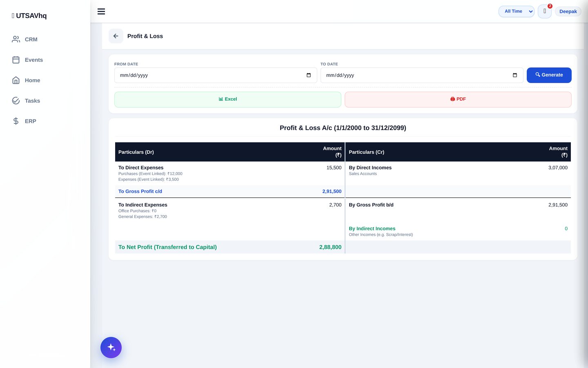Click the Particulars (Cr) column header
588x368 pixels.
coord(366,152)
